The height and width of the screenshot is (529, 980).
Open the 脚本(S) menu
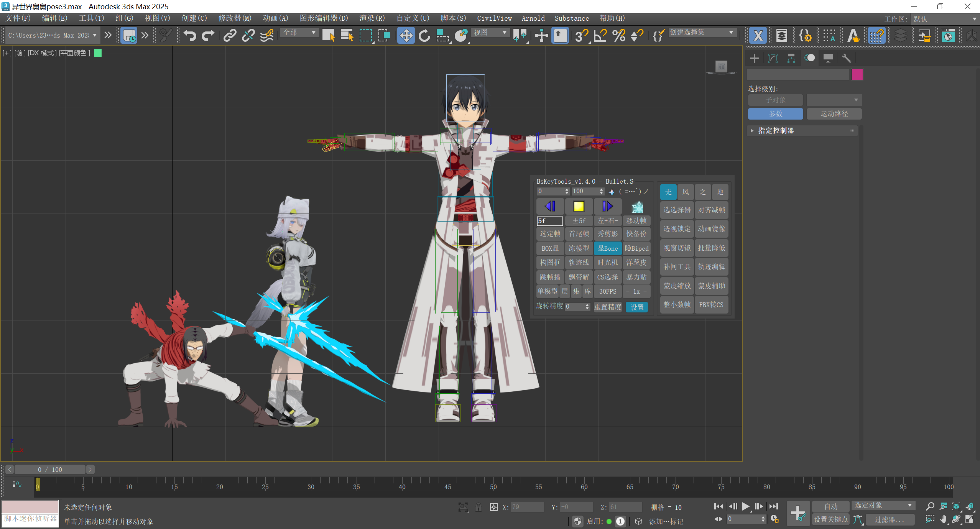tap(453, 18)
